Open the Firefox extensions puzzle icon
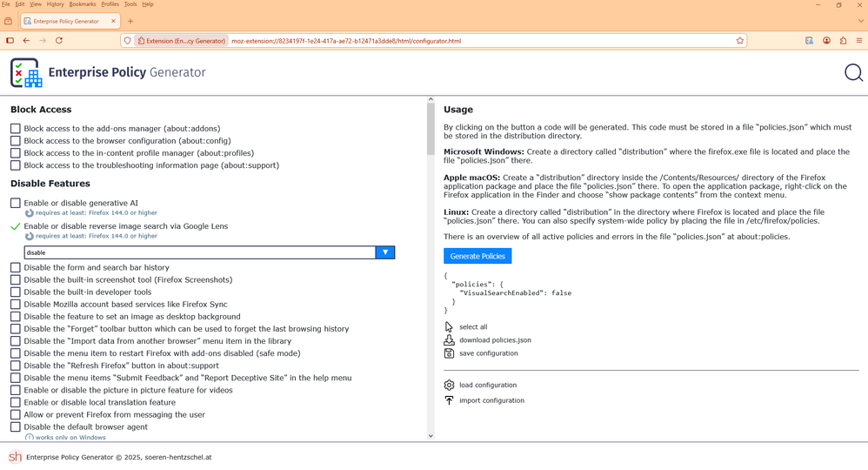Viewport: 868px width, 470px height. pyautogui.click(x=843, y=41)
